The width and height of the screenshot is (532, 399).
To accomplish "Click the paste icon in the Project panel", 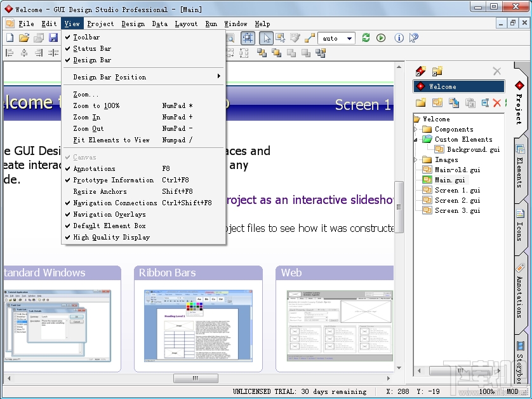I will 470,102.
